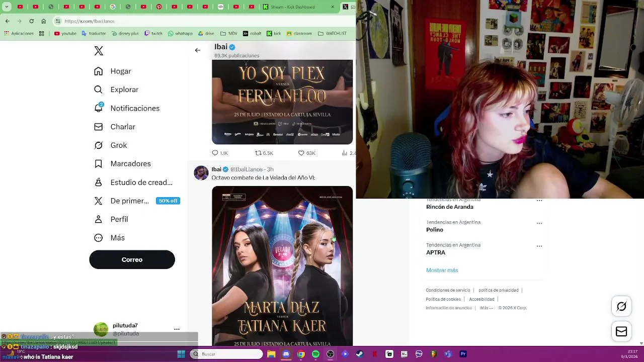Expand the WATCHLIST bookmarks folder
The image size is (644, 362).
[x=332, y=34]
